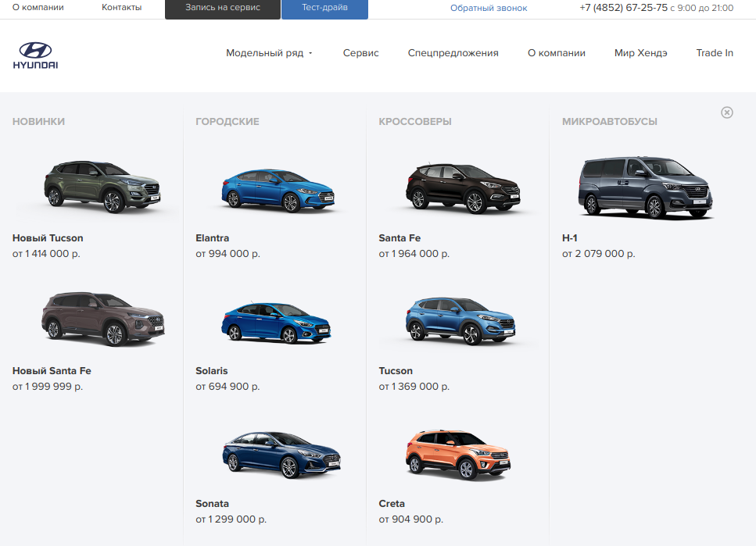The height and width of the screenshot is (546, 756).
Task: Select the blue Elantra car image
Action: [278, 191]
